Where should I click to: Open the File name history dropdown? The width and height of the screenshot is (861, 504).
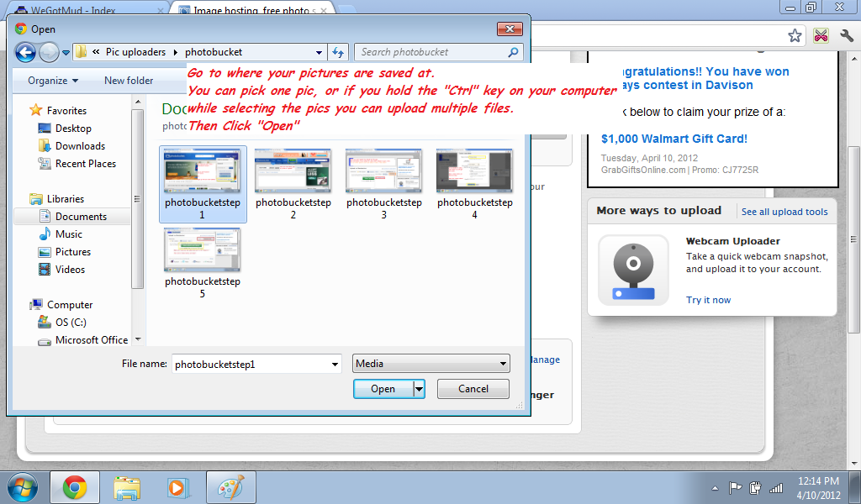(x=334, y=364)
